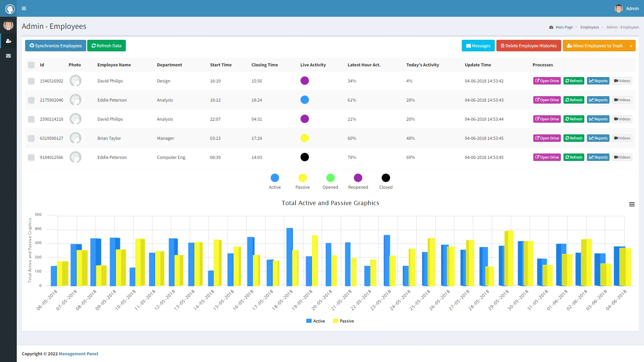The width and height of the screenshot is (644, 362).
Task: Open Videos for employee 2590214218
Action: coord(622,119)
